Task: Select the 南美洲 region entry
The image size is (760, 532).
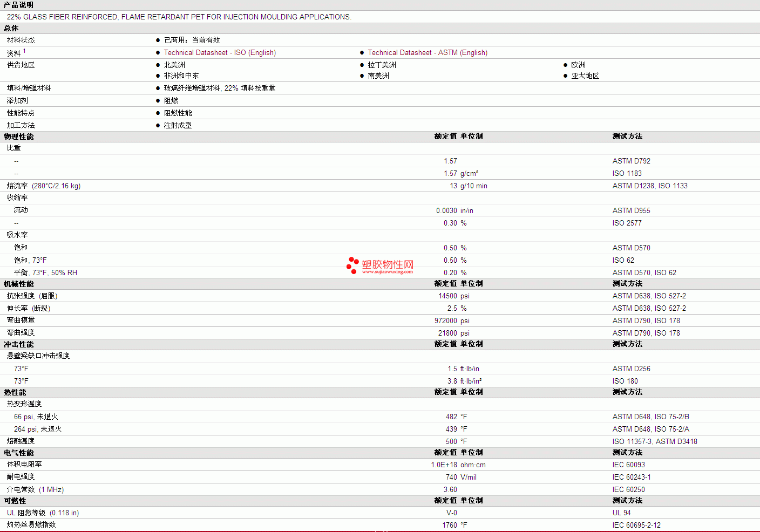Action: point(378,76)
